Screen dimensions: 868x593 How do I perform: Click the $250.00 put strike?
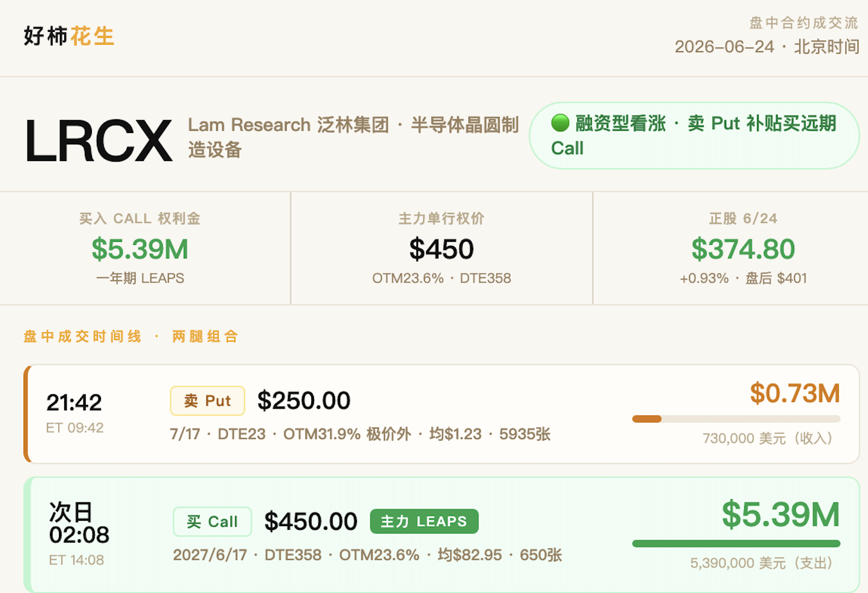(x=304, y=401)
